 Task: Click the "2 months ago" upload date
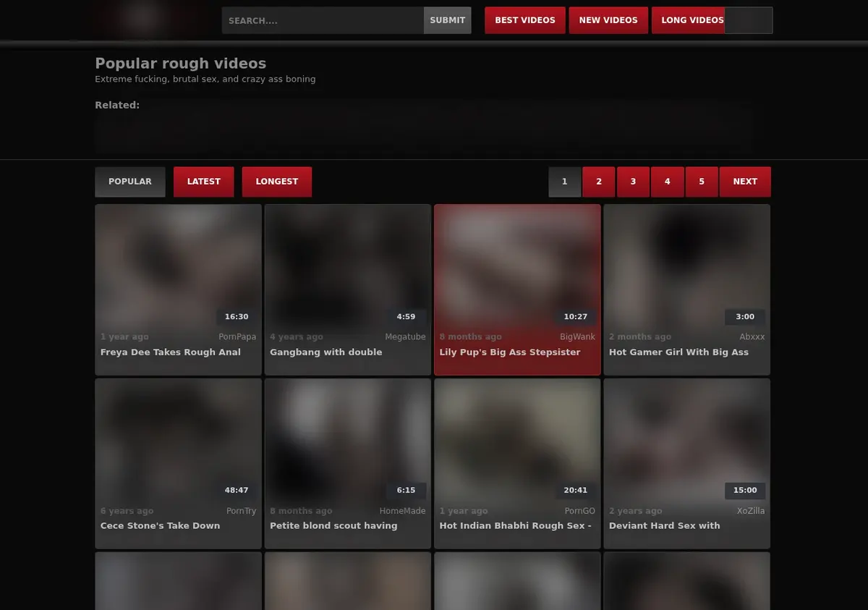tap(640, 336)
